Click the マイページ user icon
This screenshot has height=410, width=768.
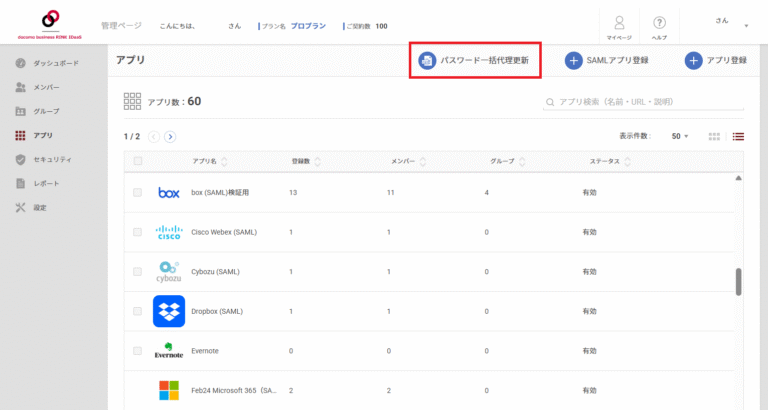coord(619,24)
